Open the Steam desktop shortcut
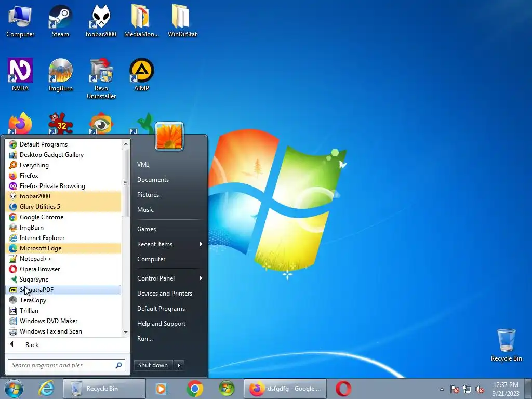 point(60,20)
